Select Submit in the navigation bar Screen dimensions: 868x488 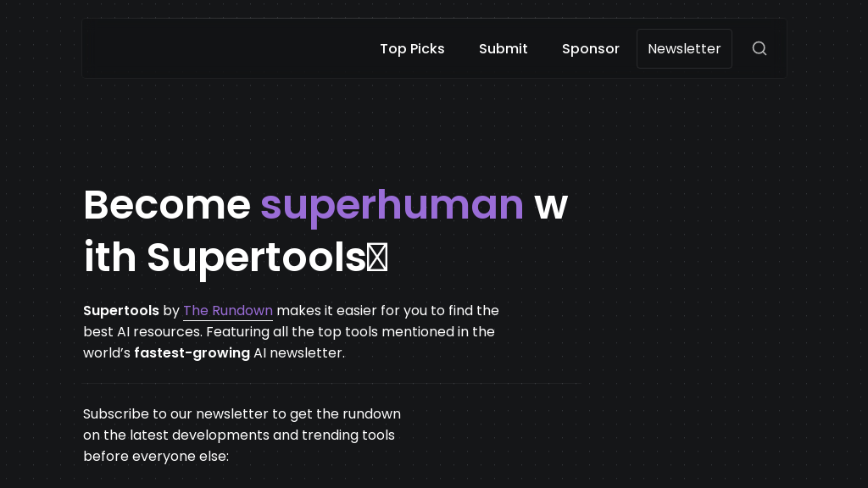[x=503, y=48]
